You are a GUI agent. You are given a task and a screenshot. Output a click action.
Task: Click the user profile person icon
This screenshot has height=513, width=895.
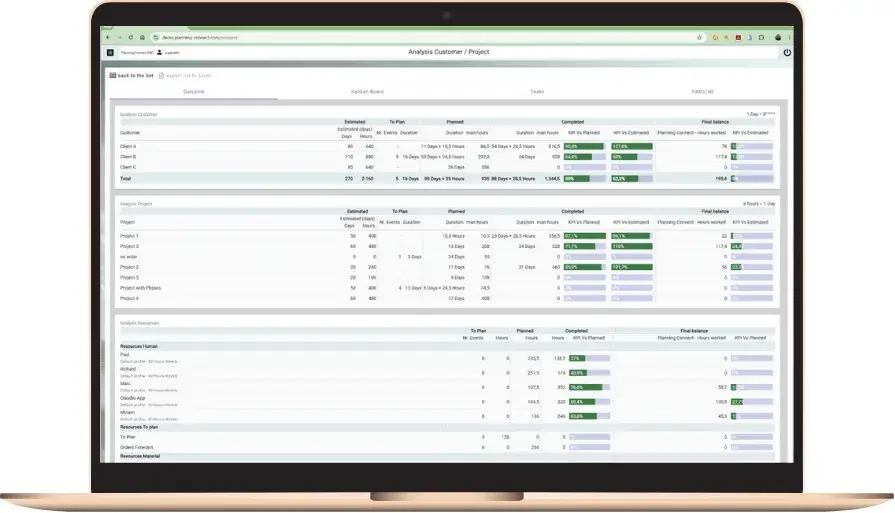160,52
